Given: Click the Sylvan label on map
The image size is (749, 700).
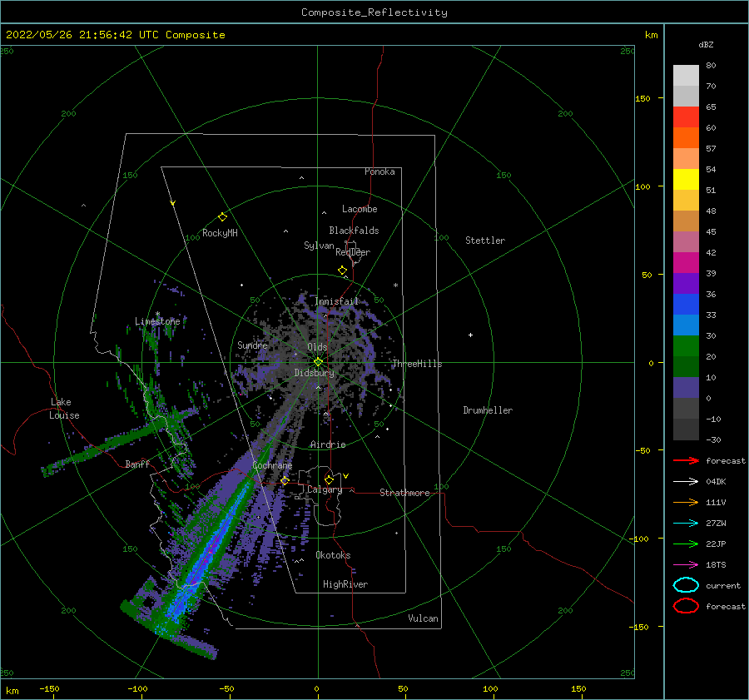Looking at the screenshot, I should point(319,246).
